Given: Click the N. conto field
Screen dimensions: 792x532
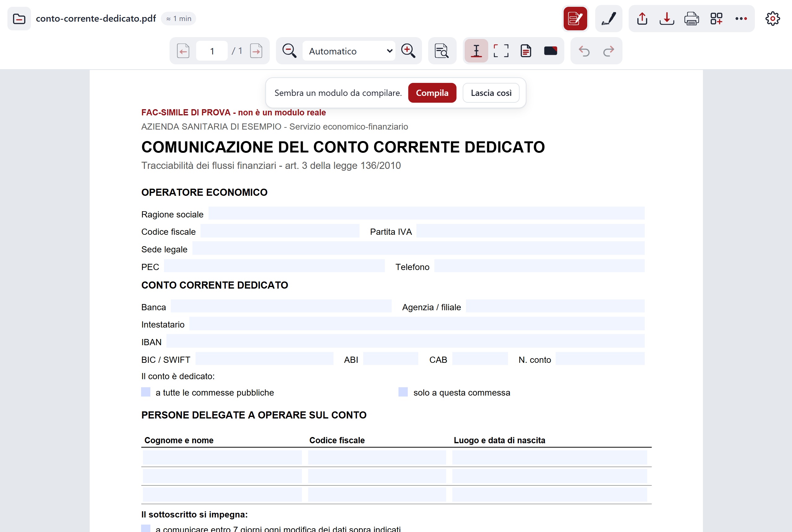Looking at the screenshot, I should click(600, 358).
